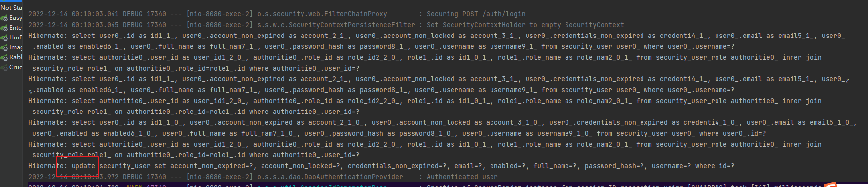The width and height of the screenshot is (868, 187).
Task: Select the Ente service run configuration icon
Action: (4, 28)
